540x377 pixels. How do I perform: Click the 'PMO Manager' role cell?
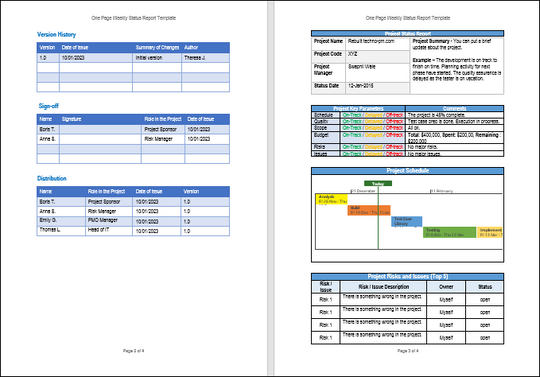click(x=102, y=220)
